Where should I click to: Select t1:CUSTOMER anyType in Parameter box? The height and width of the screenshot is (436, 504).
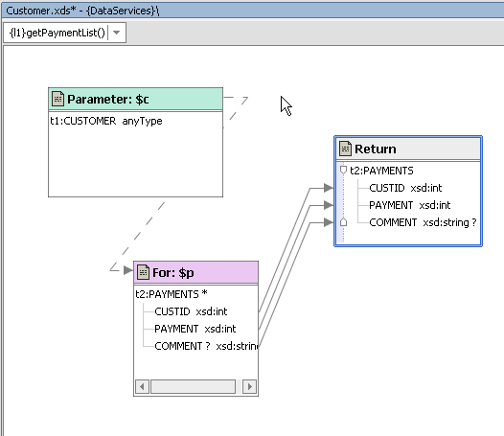[x=106, y=121]
